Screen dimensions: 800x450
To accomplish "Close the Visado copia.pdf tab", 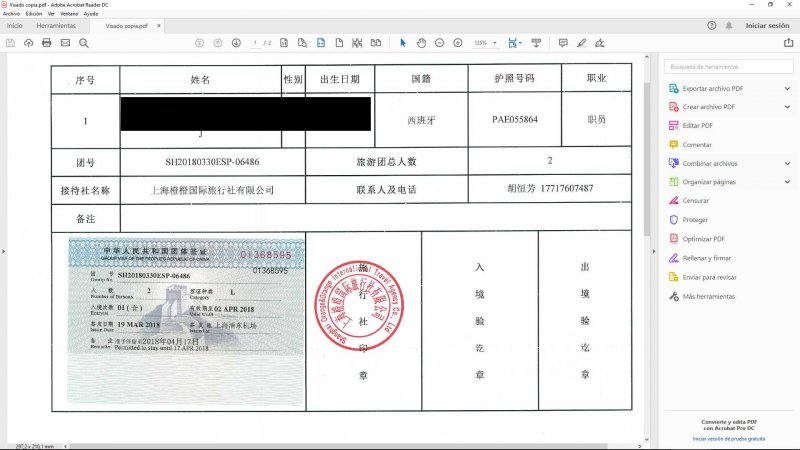I will pyautogui.click(x=159, y=26).
